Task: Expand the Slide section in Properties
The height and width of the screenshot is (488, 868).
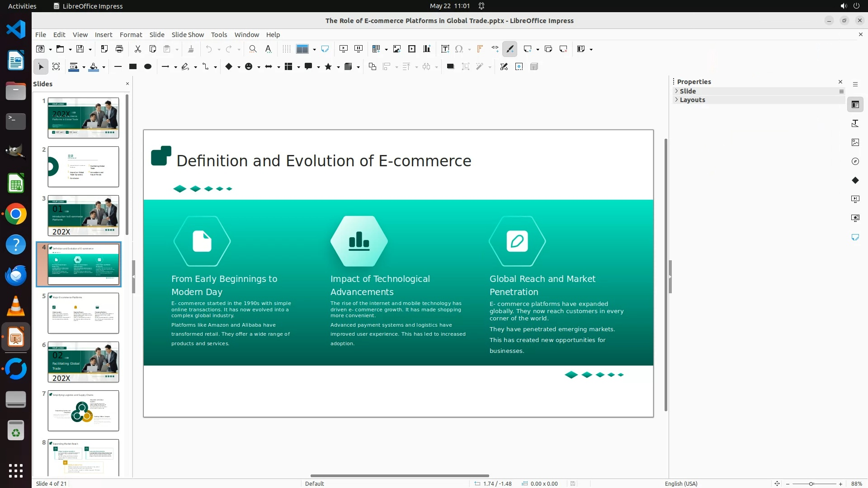Action: point(688,91)
